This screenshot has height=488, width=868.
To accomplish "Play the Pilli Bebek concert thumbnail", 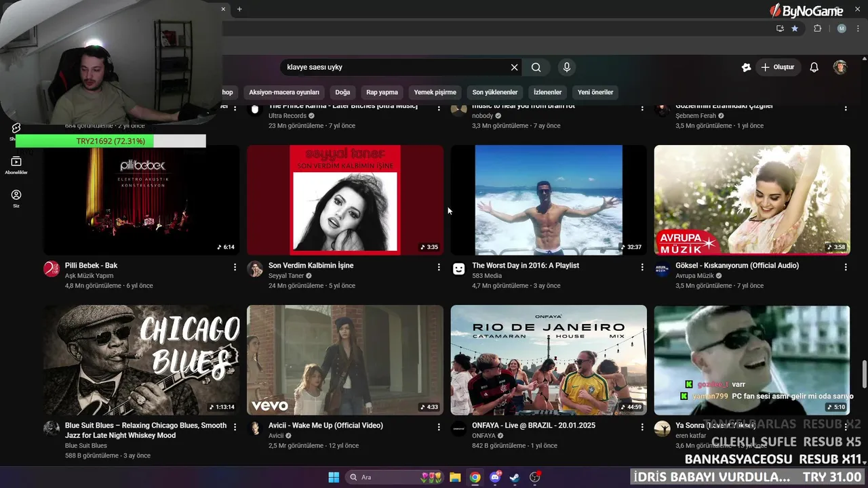I will [x=142, y=200].
